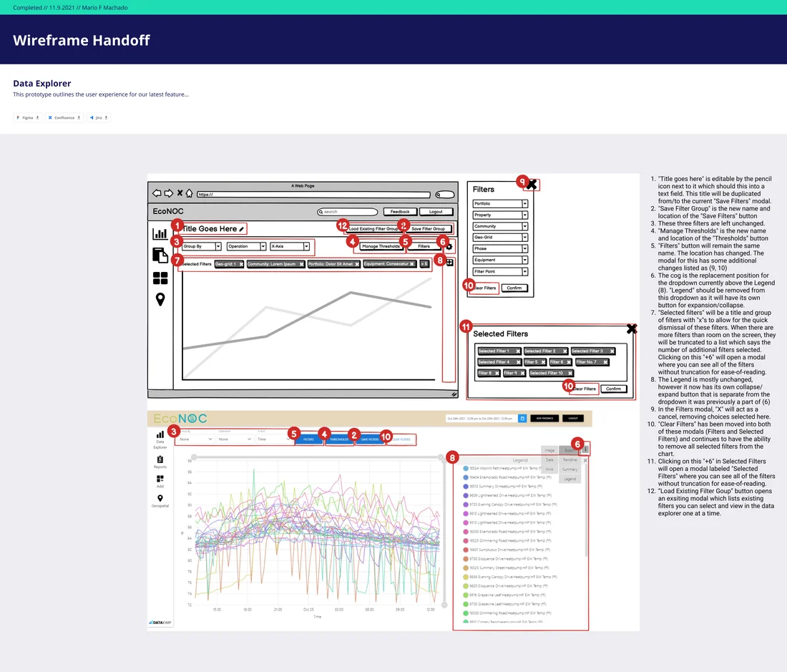Screen dimensions: 787x672
Task: Open live app Time x-axis dropdown
Action: [x=274, y=439]
